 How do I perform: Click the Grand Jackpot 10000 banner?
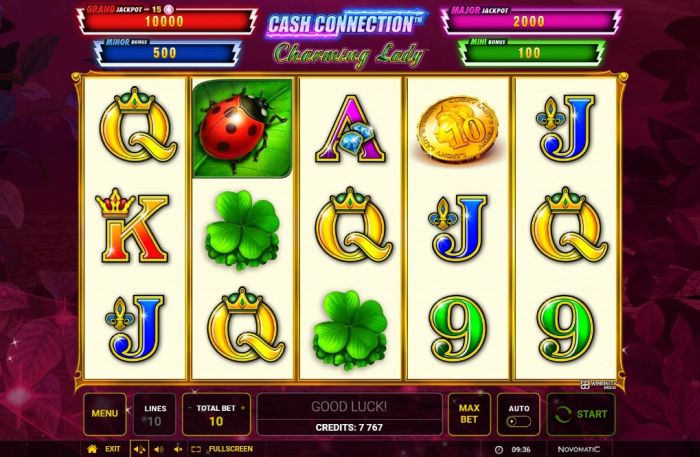167,19
